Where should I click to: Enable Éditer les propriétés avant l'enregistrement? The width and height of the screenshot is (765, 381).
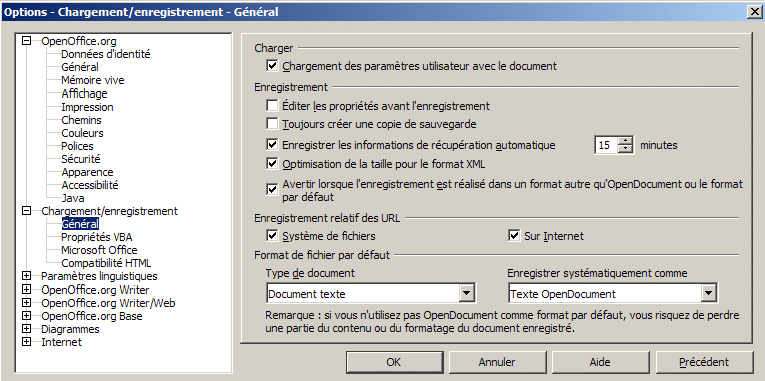[x=272, y=105]
